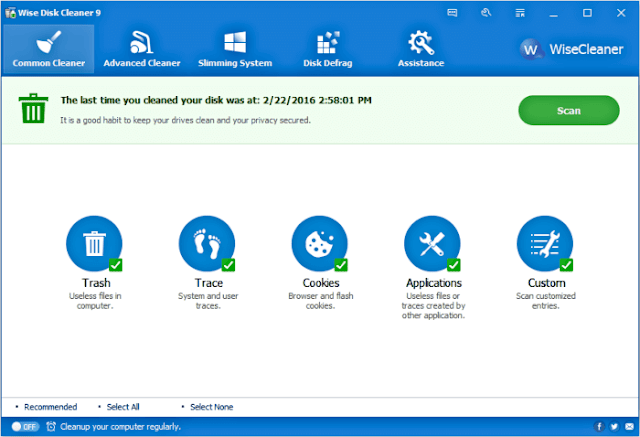Screen dimensions: 640x437
Task: Click the "Trace" label text
Action: click(x=209, y=283)
